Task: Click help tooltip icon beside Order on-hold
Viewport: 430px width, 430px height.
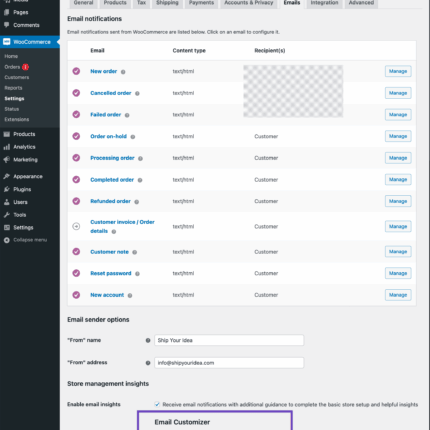Action: [133, 137]
